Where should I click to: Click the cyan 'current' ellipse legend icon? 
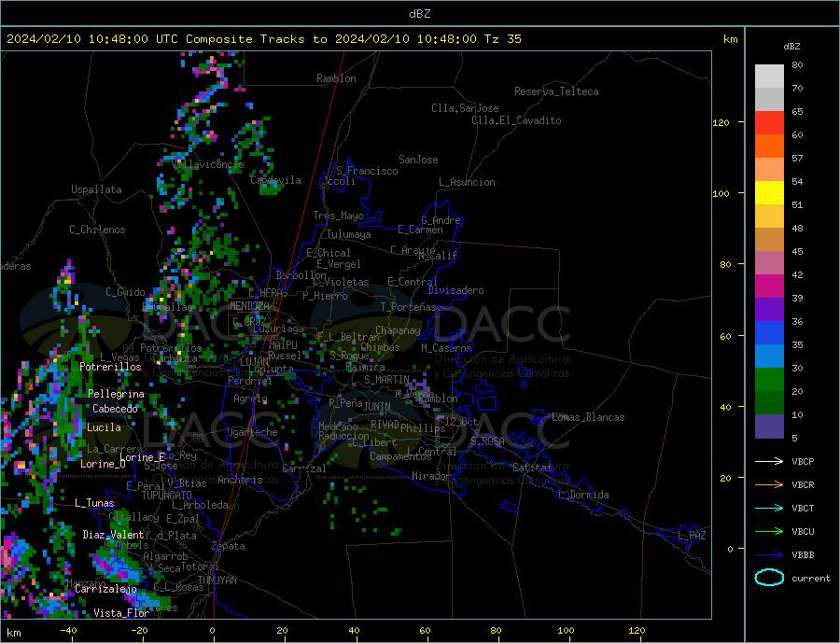point(769,578)
